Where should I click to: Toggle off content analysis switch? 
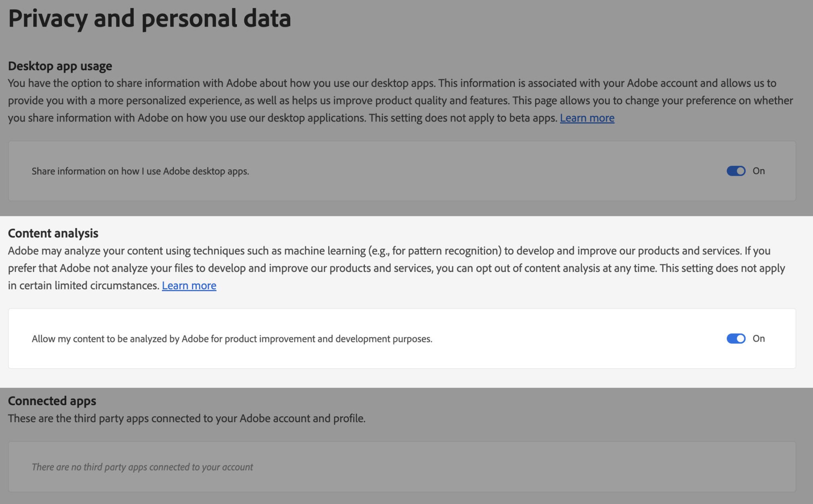(x=736, y=339)
